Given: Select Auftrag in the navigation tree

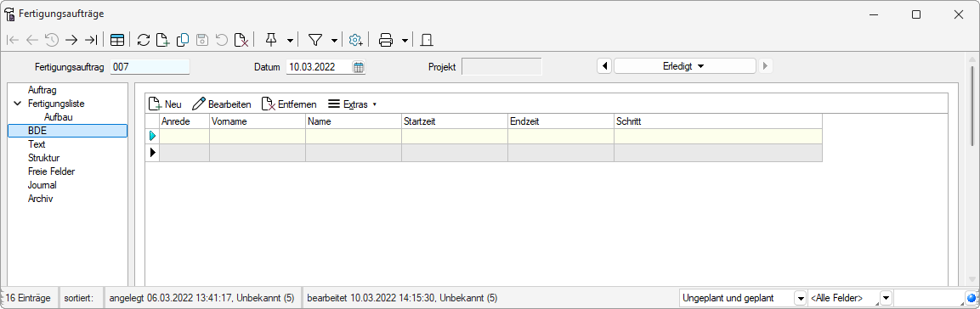Looking at the screenshot, I should tap(42, 90).
